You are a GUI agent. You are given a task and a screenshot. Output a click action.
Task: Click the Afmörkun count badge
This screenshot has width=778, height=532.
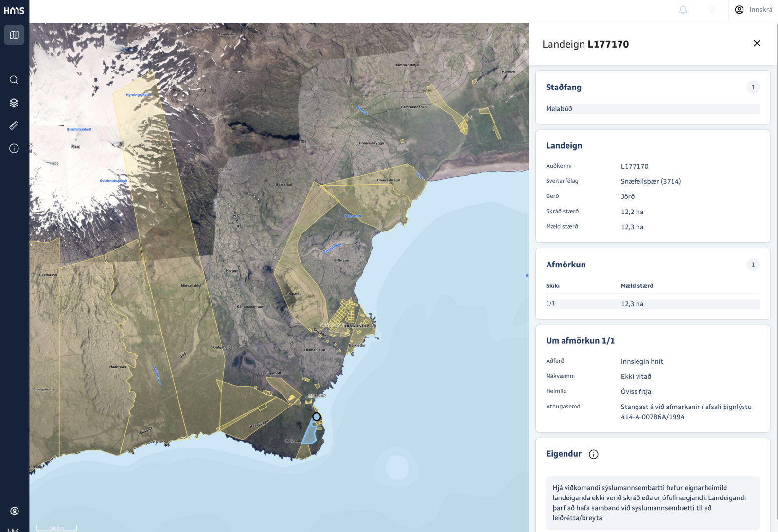753,265
